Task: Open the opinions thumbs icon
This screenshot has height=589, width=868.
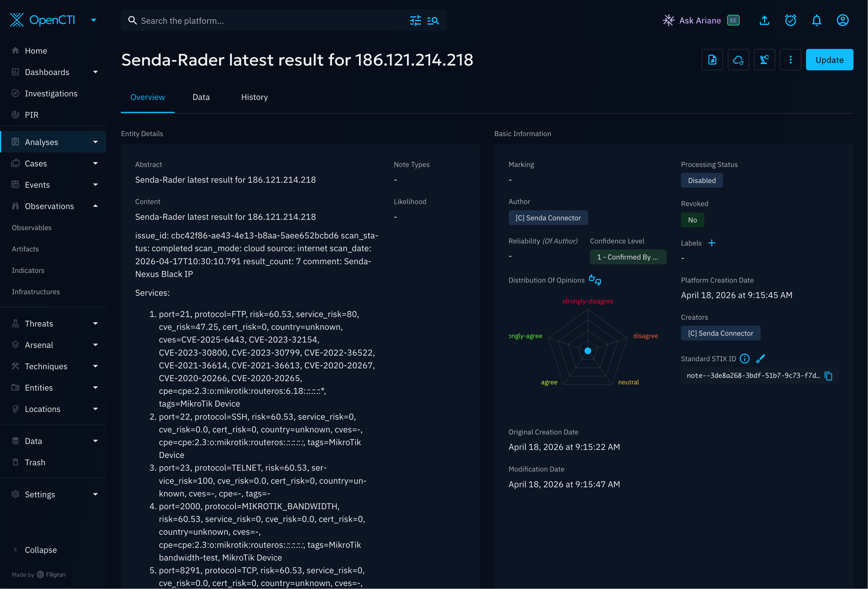Action: click(595, 280)
